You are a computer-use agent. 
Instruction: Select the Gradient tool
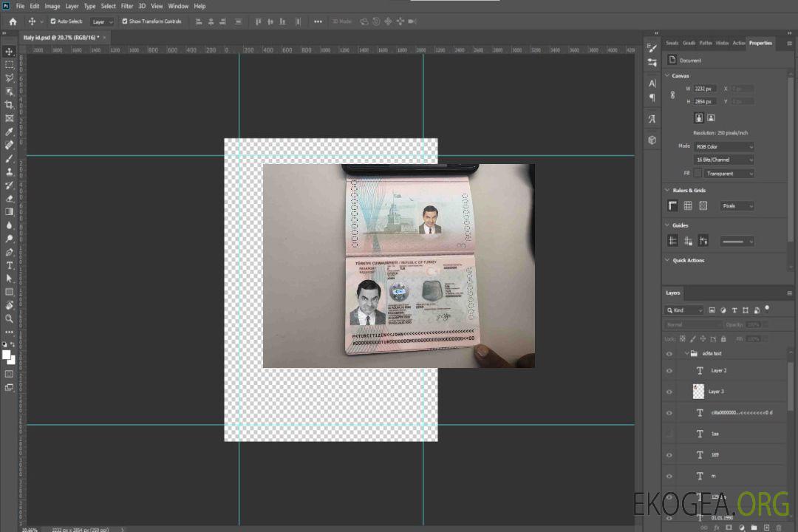click(x=9, y=212)
